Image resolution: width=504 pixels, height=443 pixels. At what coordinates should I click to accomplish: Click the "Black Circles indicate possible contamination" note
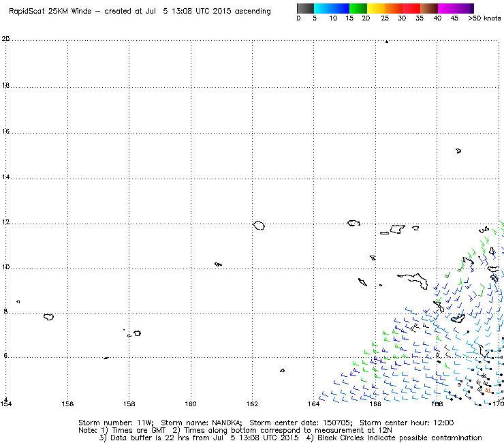[x=400, y=438]
